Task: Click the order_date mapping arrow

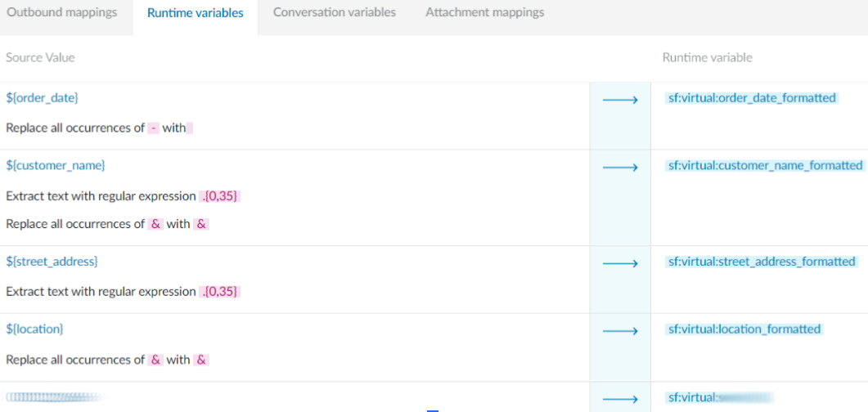Action: point(620,100)
